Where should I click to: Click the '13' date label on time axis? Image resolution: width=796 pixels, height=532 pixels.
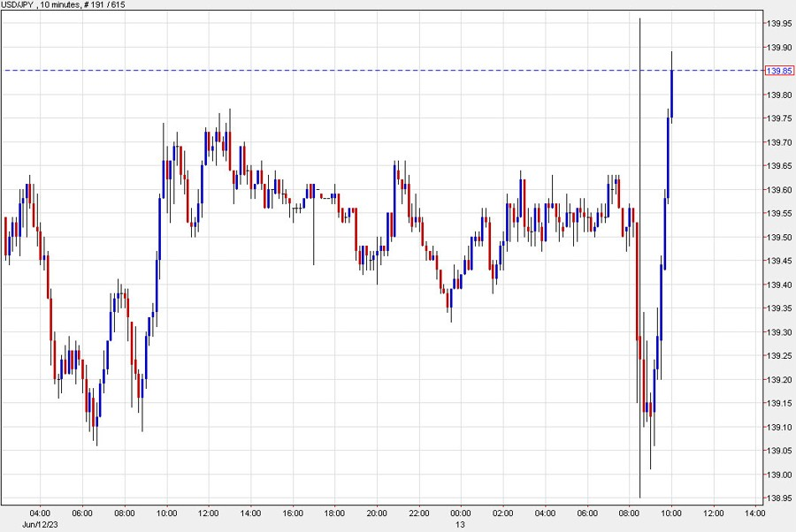pos(460,524)
